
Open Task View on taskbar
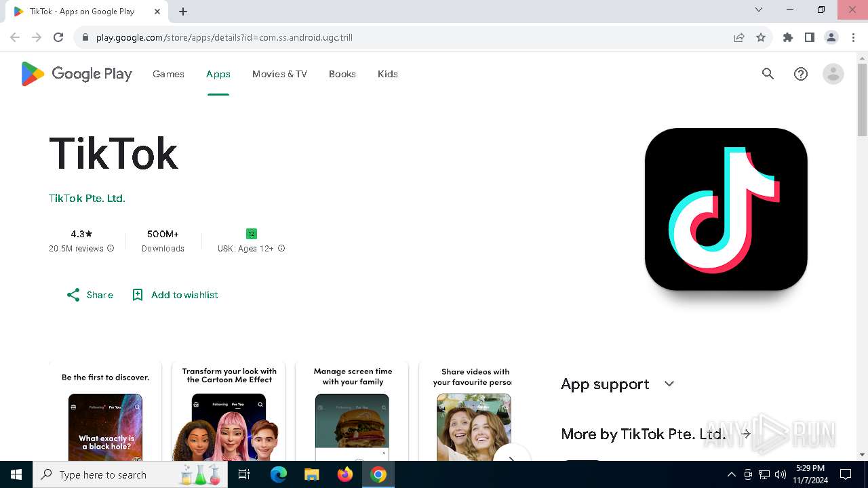click(244, 474)
